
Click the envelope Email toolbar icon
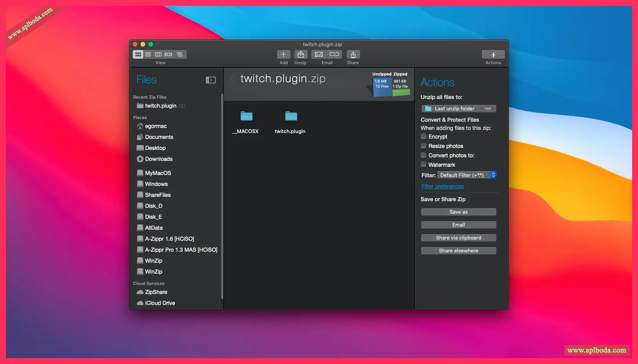tap(319, 54)
